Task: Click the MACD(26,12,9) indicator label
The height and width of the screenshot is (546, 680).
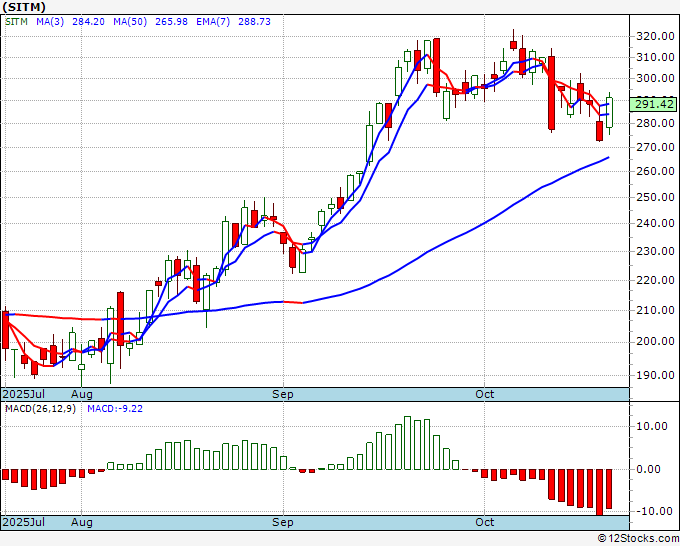Action: click(40, 409)
